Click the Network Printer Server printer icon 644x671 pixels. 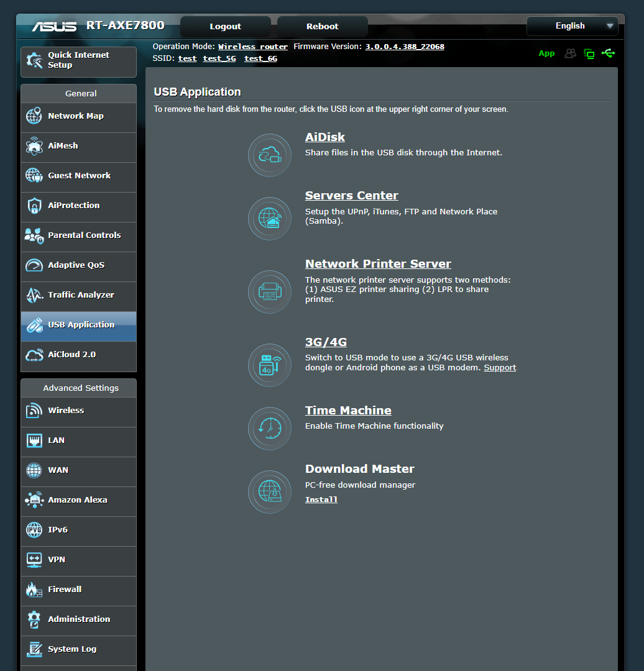(270, 292)
